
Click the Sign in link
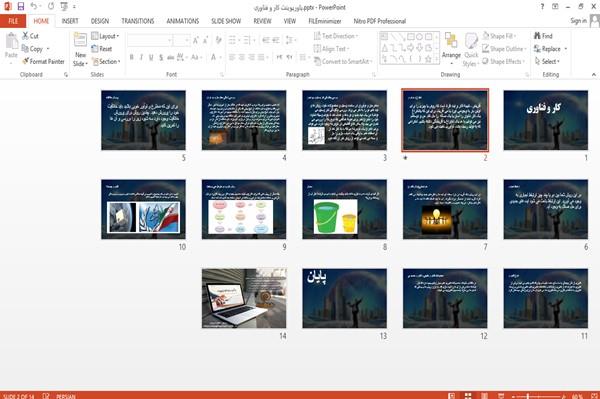[578, 21]
